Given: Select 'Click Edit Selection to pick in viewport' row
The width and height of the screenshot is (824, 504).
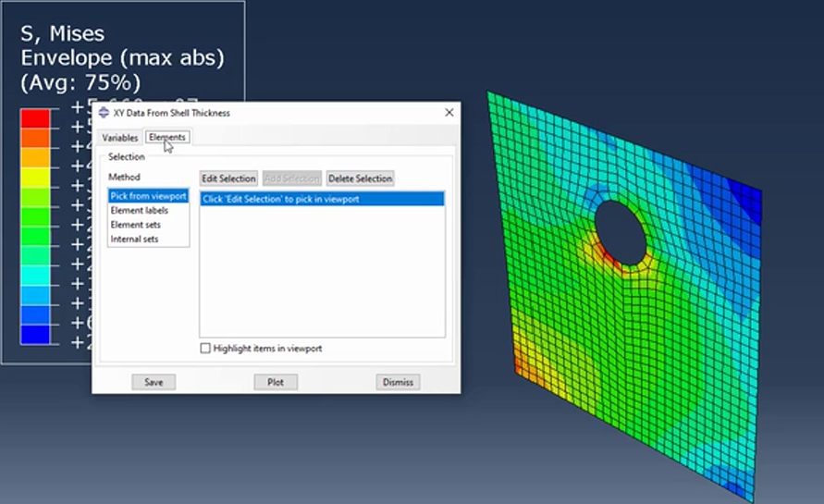Looking at the screenshot, I should pyautogui.click(x=322, y=199).
